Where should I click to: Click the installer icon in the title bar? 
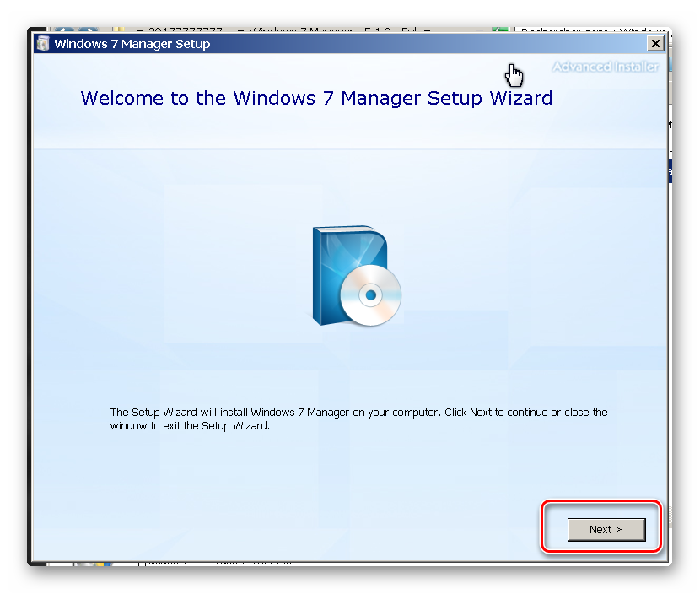click(x=43, y=44)
